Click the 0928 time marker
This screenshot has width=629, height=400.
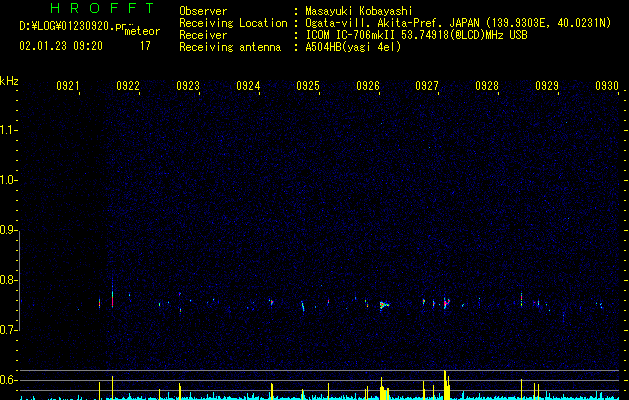tap(487, 86)
